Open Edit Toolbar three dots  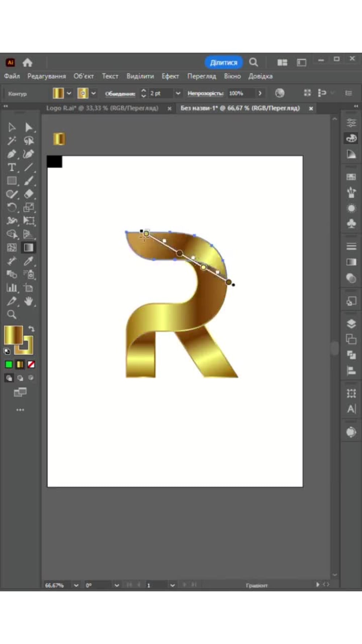20,410
